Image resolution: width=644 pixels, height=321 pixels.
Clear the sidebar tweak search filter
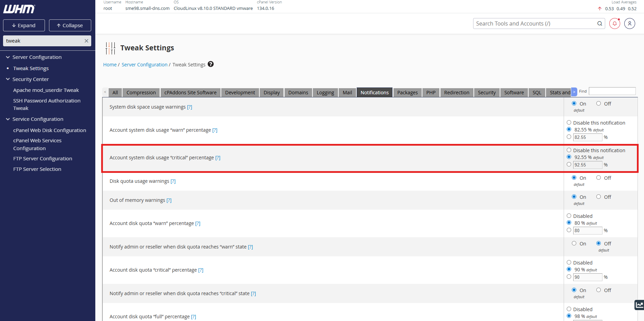click(x=86, y=41)
